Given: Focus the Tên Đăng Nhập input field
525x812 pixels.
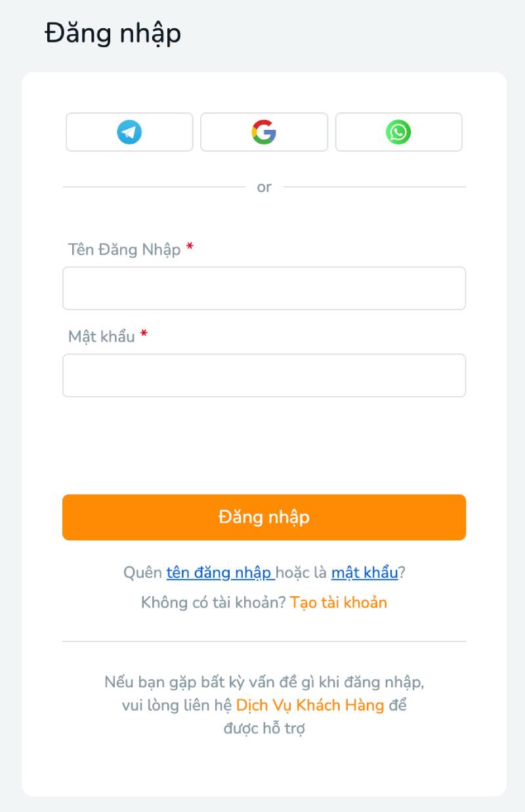Looking at the screenshot, I should 262,288.
